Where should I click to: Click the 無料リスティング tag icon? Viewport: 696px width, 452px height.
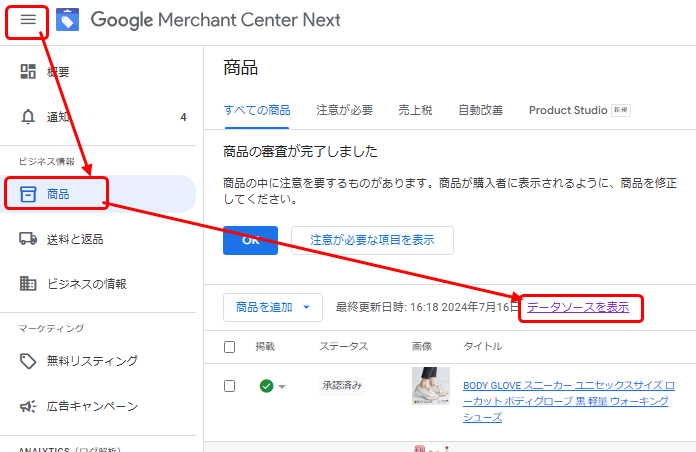pyautogui.click(x=28, y=361)
